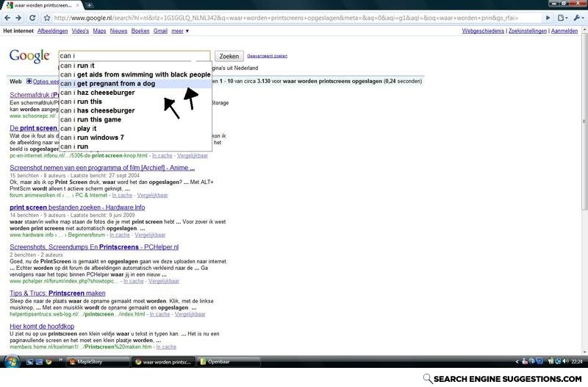Click the Aanmelden sign-in link
Screen dimensions: 588x387
tap(564, 31)
